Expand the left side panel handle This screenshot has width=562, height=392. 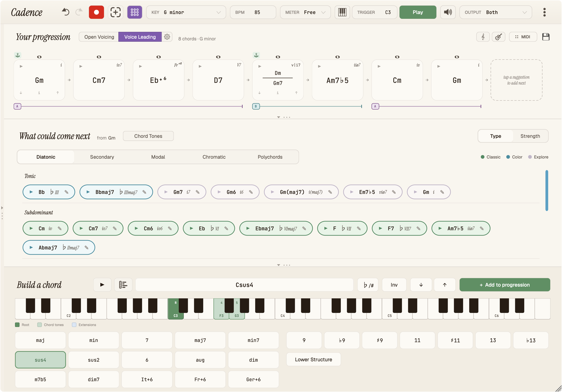point(2,208)
